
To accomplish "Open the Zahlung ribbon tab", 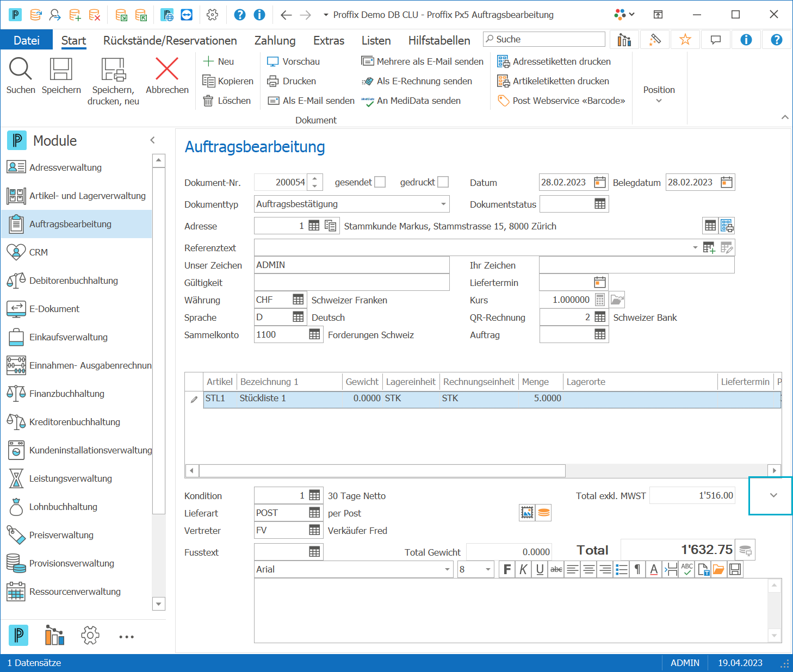I will (x=275, y=40).
